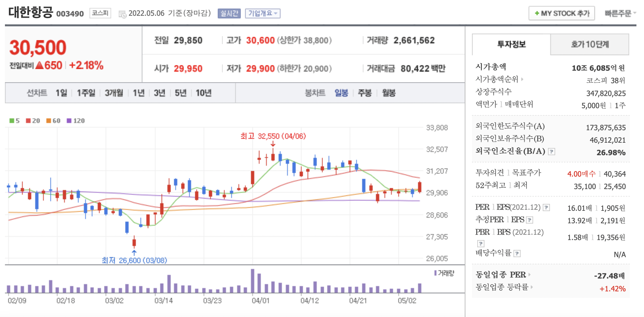Click the 외국인소진율 value 26.98%
The image size is (644, 317).
tap(611, 153)
